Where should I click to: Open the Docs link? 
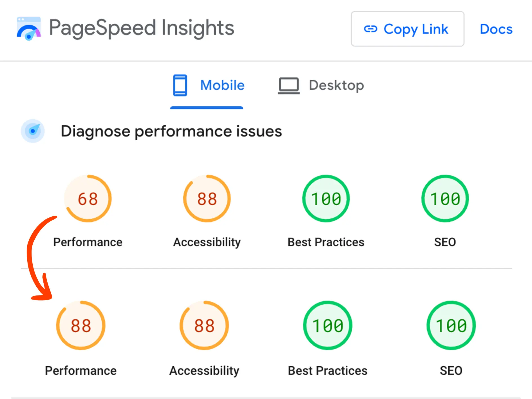point(496,29)
